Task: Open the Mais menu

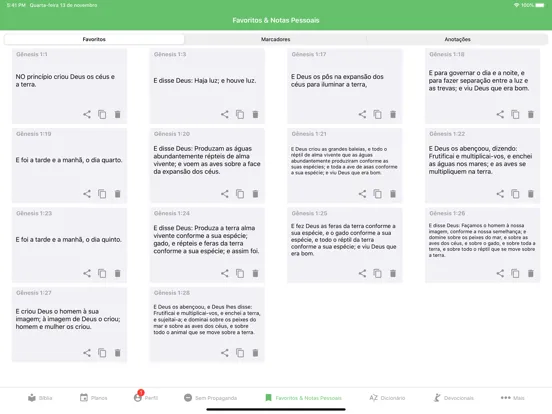Action: (x=513, y=398)
